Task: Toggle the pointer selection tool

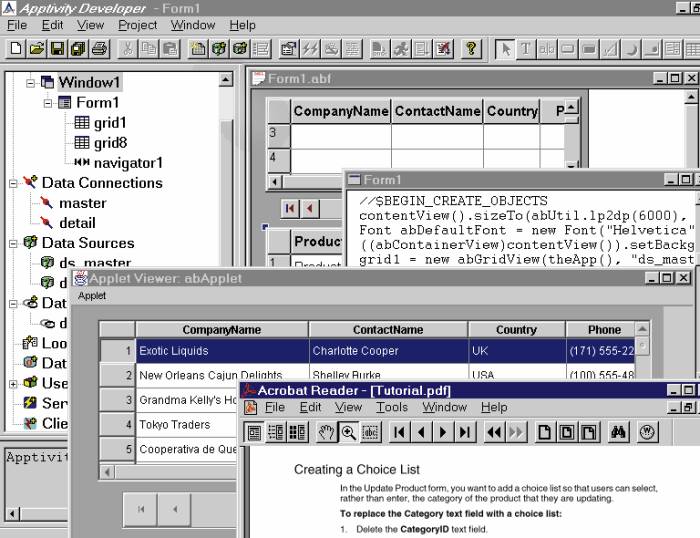Action: tap(505, 48)
